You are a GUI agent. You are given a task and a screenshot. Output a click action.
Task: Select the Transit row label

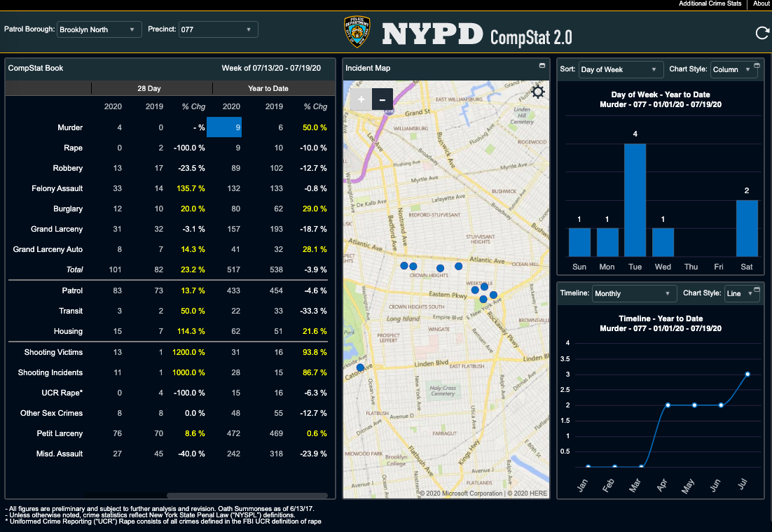(71, 311)
